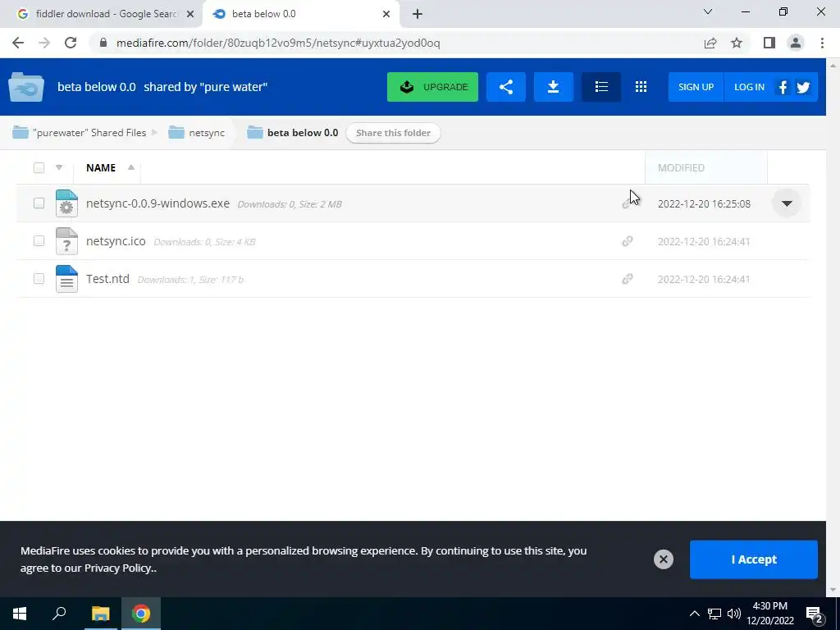The height and width of the screenshot is (630, 840).
Task: Expand options arrow for netsync-0.0.9-windows.exe
Action: pyautogui.click(x=787, y=203)
